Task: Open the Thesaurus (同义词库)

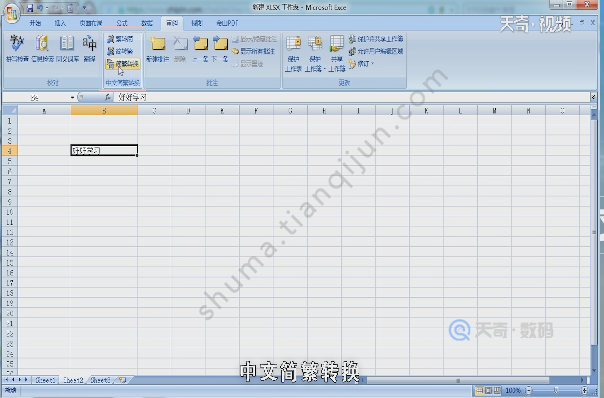Action: click(x=67, y=48)
